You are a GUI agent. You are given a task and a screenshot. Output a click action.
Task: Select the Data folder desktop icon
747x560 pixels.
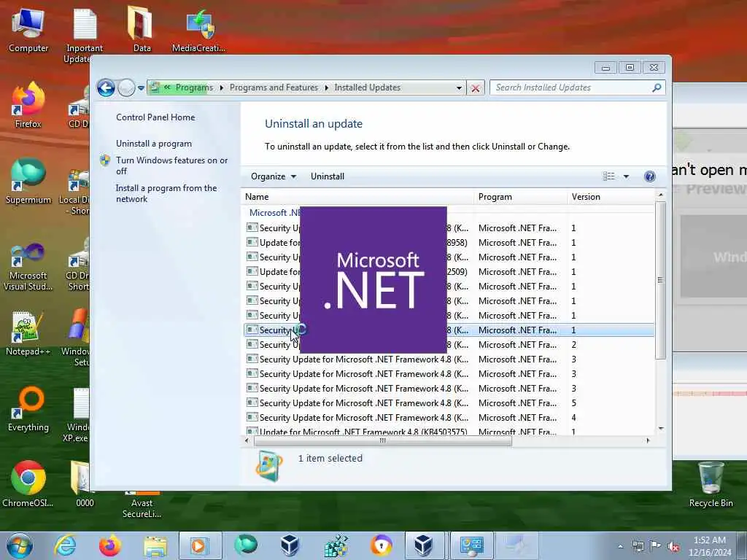pos(142,29)
